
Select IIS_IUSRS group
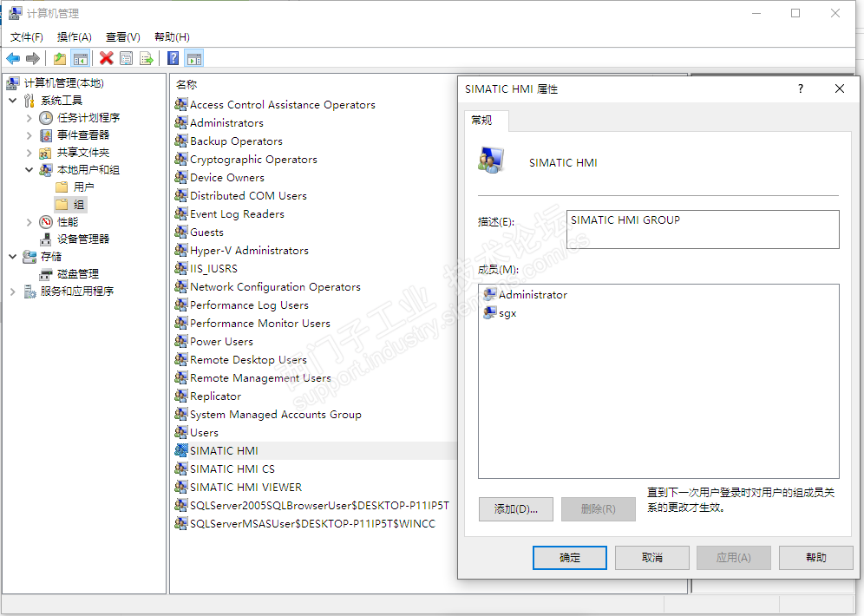213,268
